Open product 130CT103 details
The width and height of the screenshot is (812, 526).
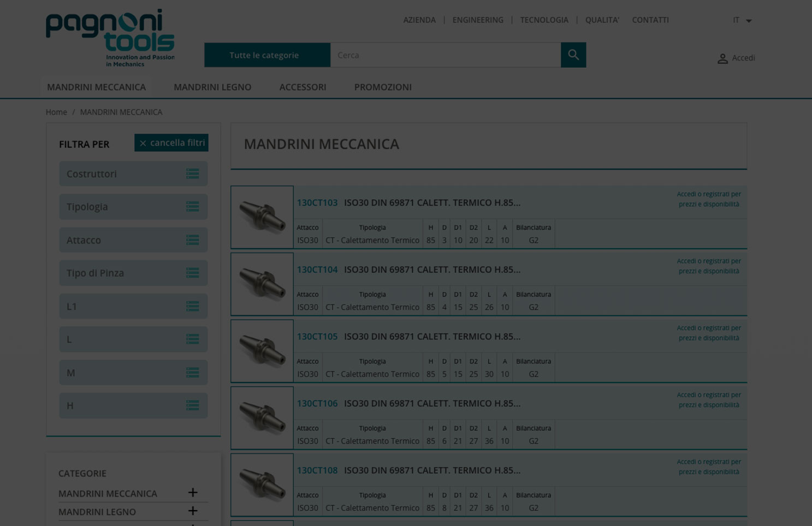pos(317,202)
